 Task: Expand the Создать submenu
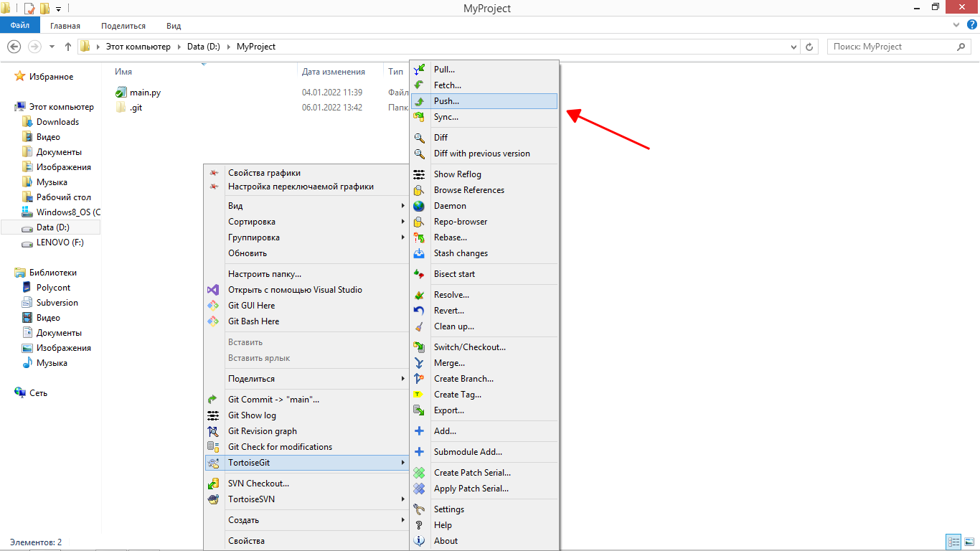tap(306, 520)
